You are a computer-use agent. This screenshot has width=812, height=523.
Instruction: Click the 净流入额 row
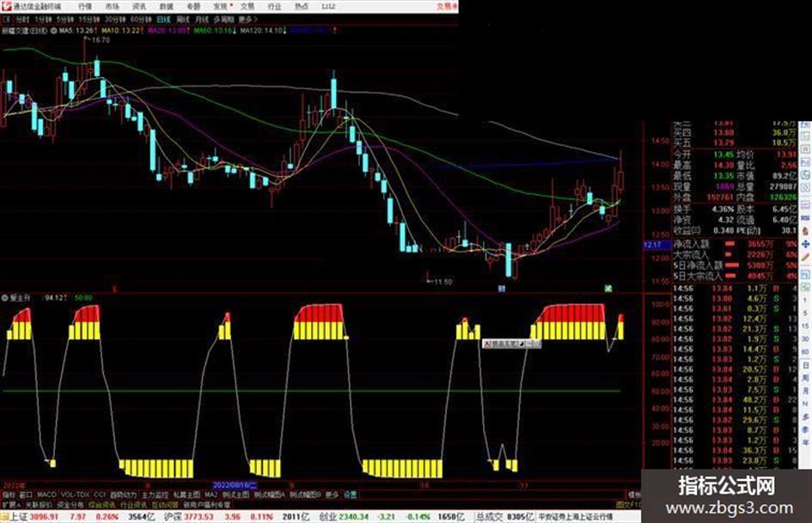(x=736, y=244)
